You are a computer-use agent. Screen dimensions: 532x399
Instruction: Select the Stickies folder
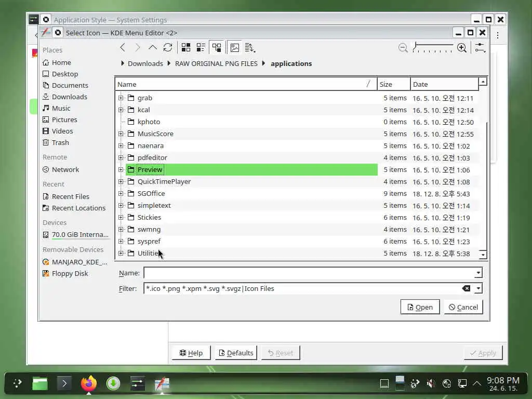tap(149, 218)
